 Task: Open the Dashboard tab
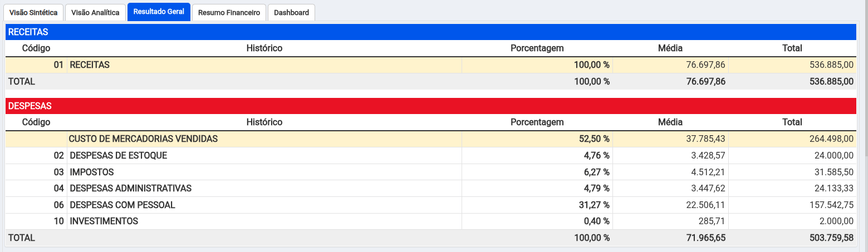click(x=291, y=12)
